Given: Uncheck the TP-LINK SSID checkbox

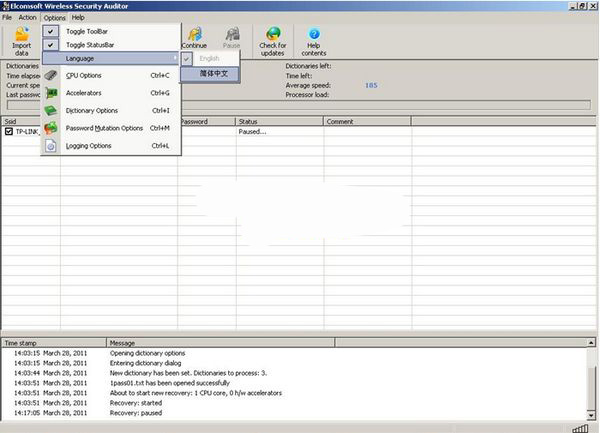Looking at the screenshot, I should (9, 131).
